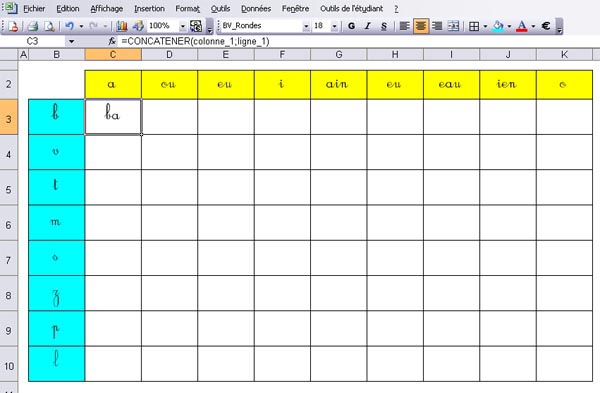Screen dimensions: 600x393
Task: Select cyan cell with letter "m"
Action: click(x=57, y=223)
